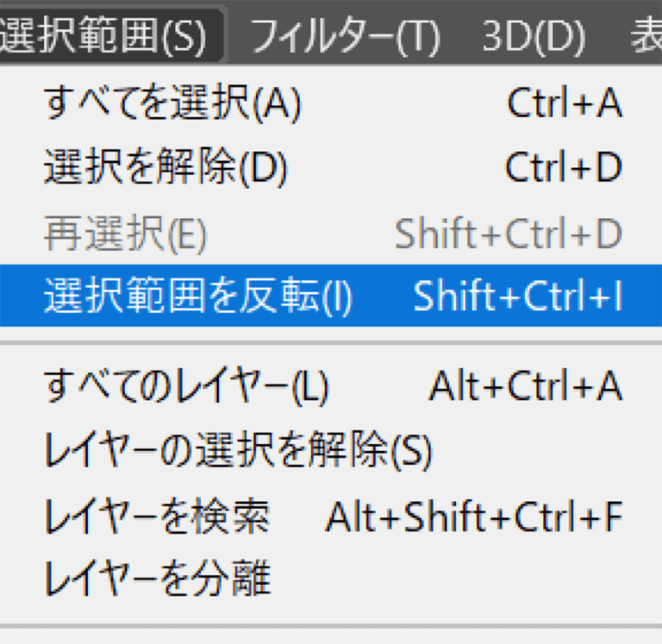
Task: Click the Shift+Ctrl+D shortcut text
Action: click(508, 233)
